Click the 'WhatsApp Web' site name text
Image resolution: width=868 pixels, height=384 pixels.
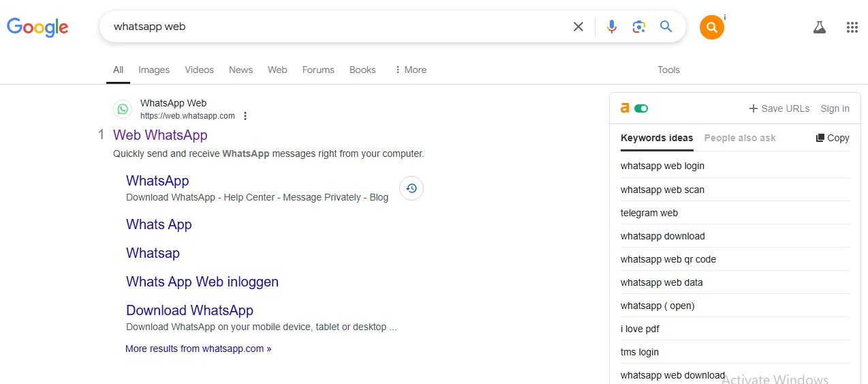coord(173,103)
